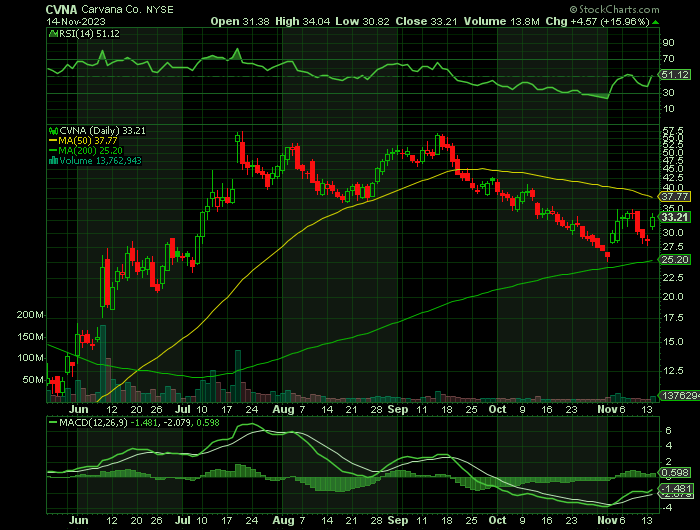Image resolution: width=700 pixels, height=530 pixels.
Task: Click the 6 level on the MACD axis
Action: (x=668, y=430)
